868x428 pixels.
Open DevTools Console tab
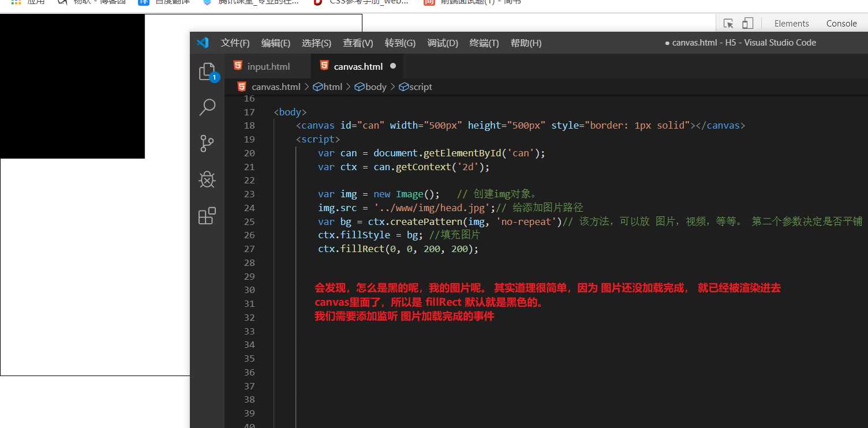pos(841,24)
